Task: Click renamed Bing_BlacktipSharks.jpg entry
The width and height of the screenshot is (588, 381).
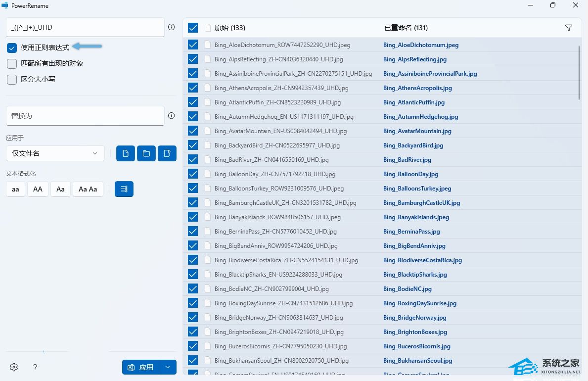Action: point(415,275)
